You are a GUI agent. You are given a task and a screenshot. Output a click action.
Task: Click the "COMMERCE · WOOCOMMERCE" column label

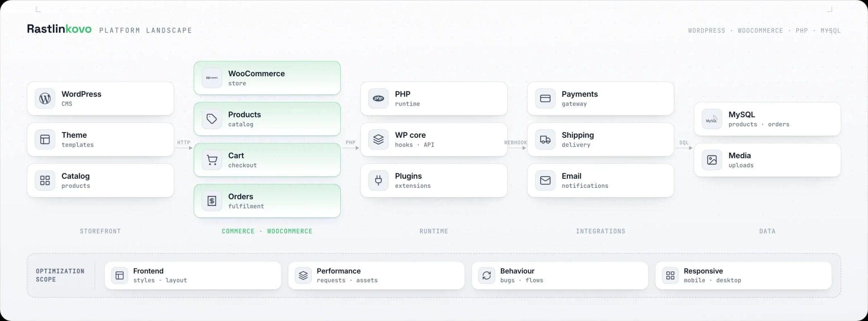[x=267, y=231]
